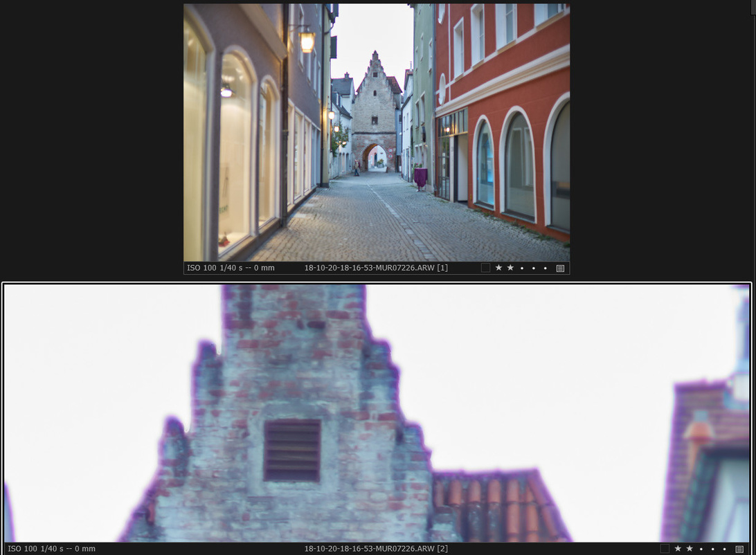Set four-star rating on the top image
Screen dimensions: 756x555
tap(534, 268)
